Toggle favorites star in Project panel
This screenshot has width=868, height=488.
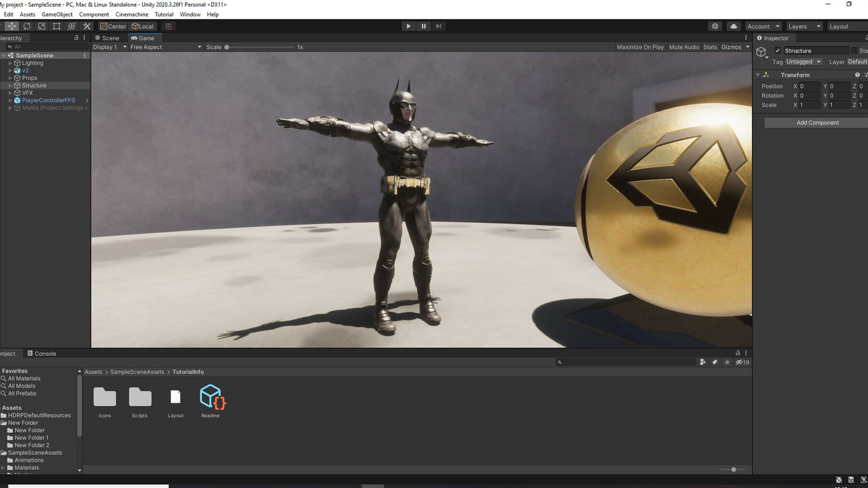point(727,362)
